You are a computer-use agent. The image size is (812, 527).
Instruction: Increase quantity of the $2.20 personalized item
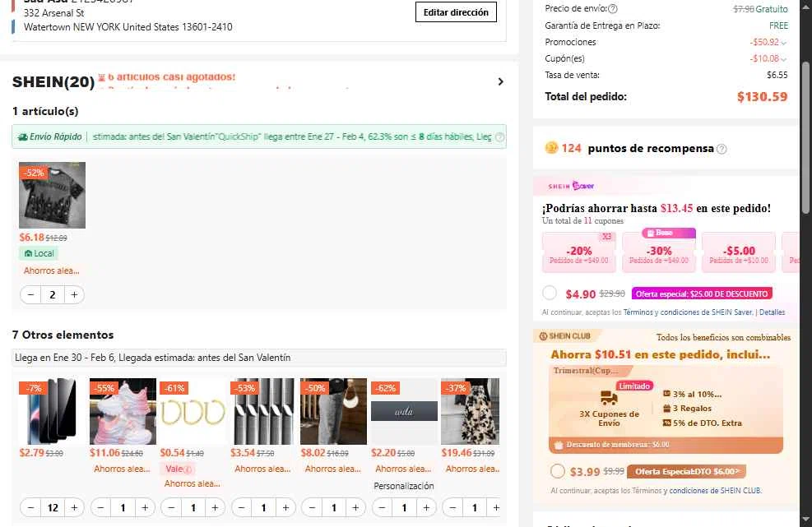(426, 508)
